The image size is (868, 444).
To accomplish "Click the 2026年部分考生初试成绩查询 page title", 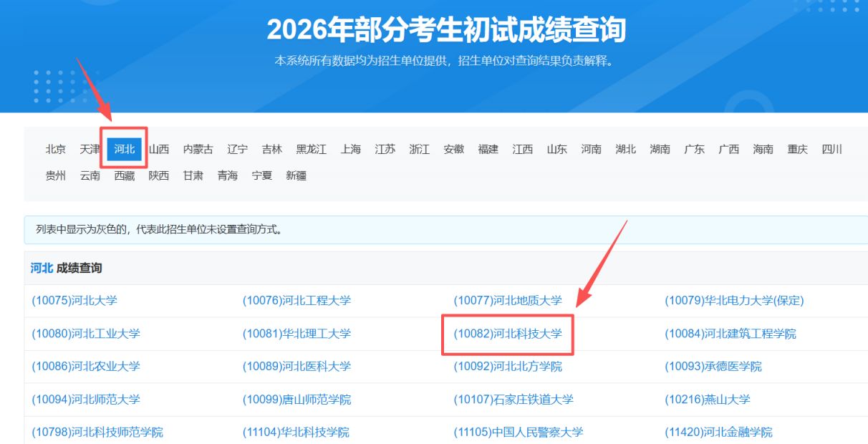I will point(446,30).
